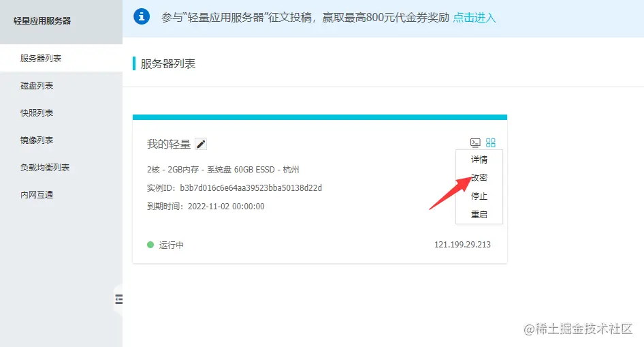Follow the 点击进入 link in banner
The width and height of the screenshot is (644, 347).
[474, 18]
